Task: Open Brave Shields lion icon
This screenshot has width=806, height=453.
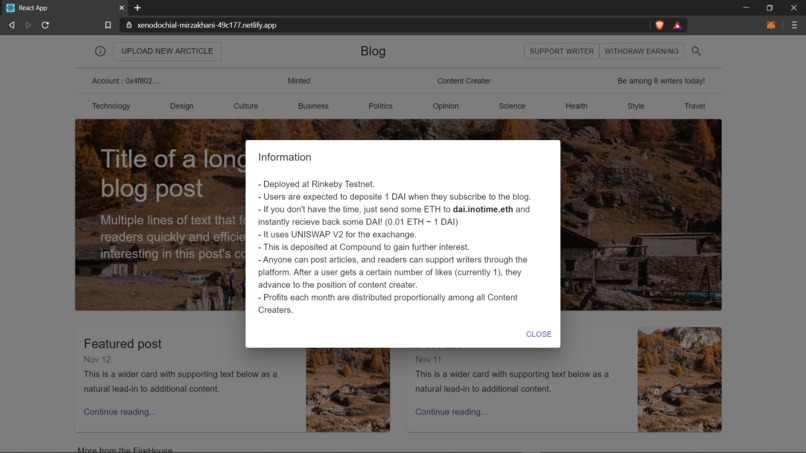Action: click(x=660, y=25)
